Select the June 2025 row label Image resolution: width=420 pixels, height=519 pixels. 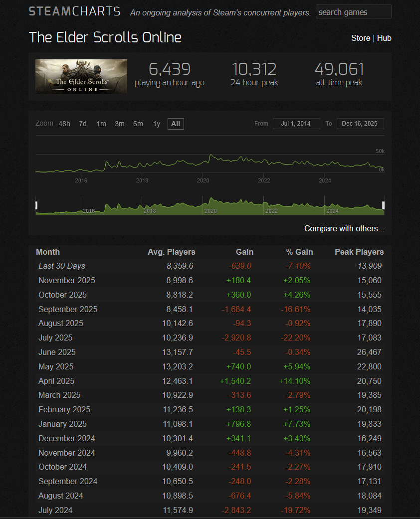coord(57,352)
